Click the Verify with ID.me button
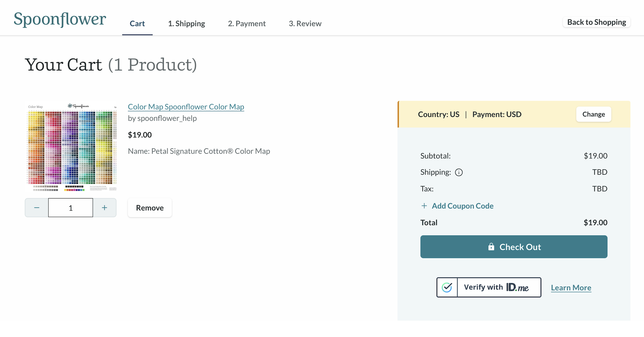The height and width of the screenshot is (337, 644). (x=489, y=287)
